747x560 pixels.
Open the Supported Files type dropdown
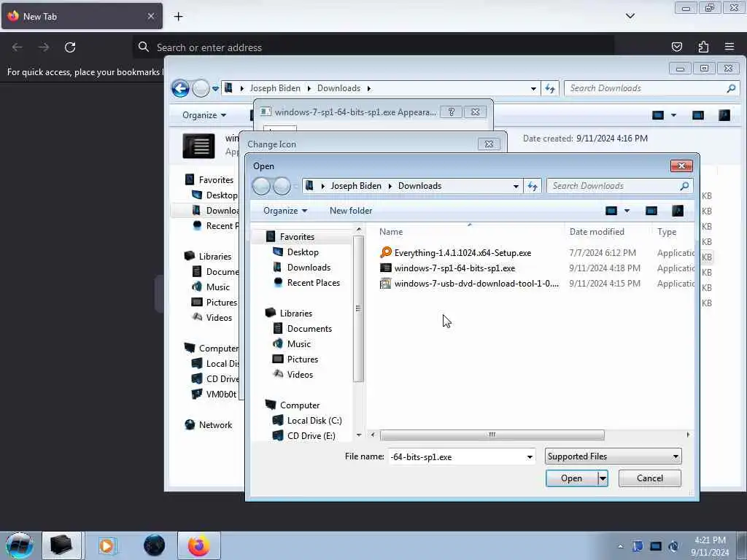tap(613, 456)
